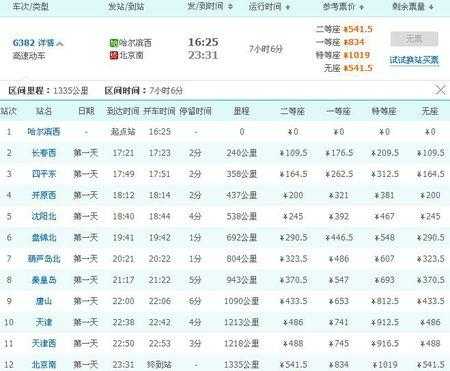Screen dimensions: 450x371
Task: Click arrival time 23:31 in summary
Action: pyautogui.click(x=203, y=55)
